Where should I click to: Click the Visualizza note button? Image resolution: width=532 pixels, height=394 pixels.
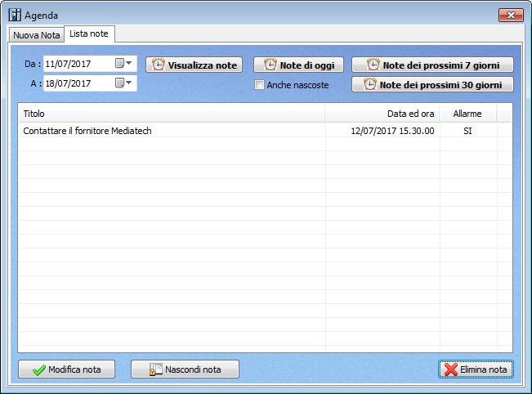click(194, 65)
